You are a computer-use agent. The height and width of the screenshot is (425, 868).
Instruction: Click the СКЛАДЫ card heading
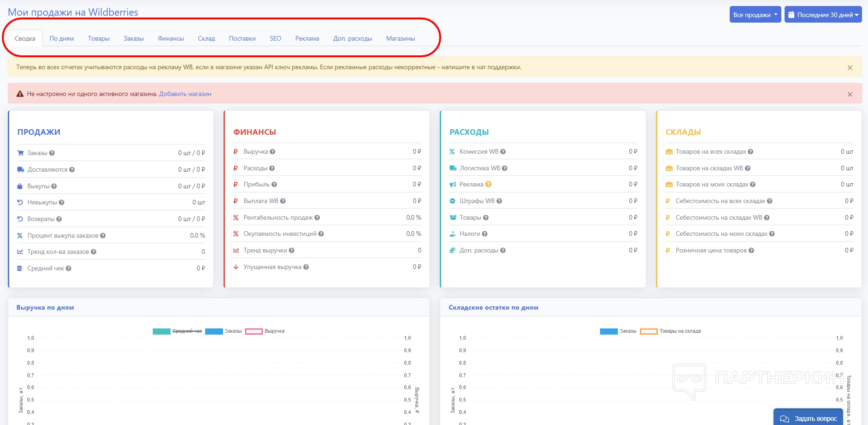point(683,132)
